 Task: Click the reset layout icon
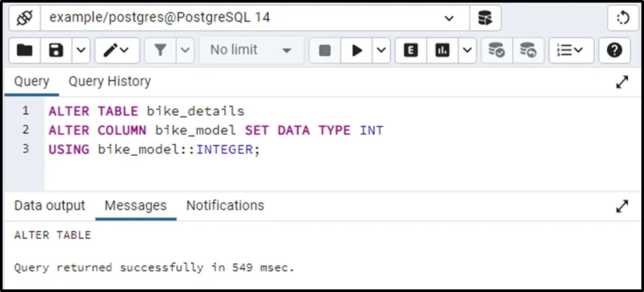pyautogui.click(x=622, y=18)
